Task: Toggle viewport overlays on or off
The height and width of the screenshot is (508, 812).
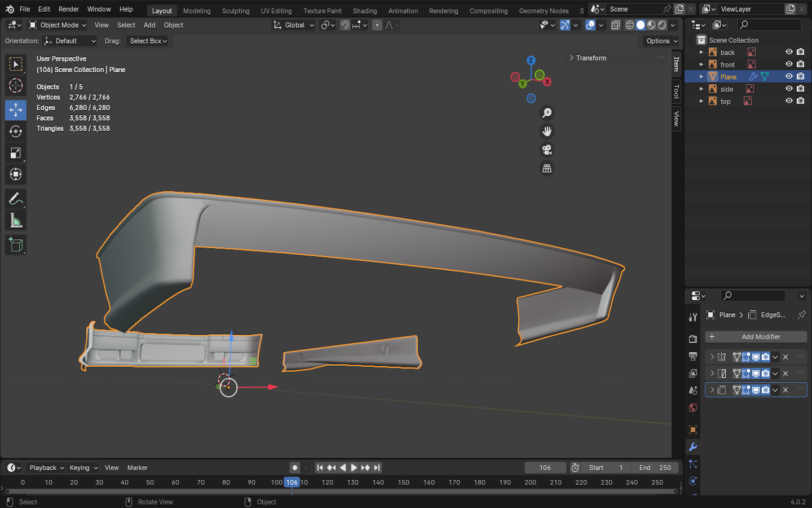Action: click(590, 25)
